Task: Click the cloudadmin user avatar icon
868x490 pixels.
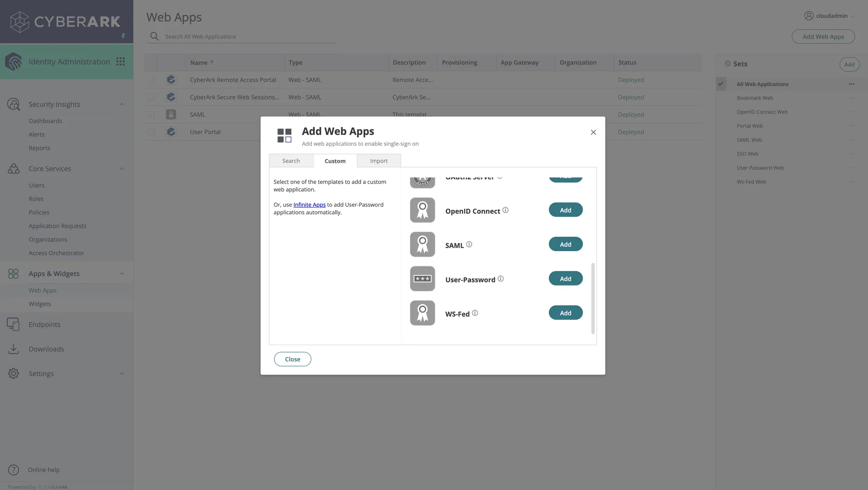Action: (x=809, y=16)
